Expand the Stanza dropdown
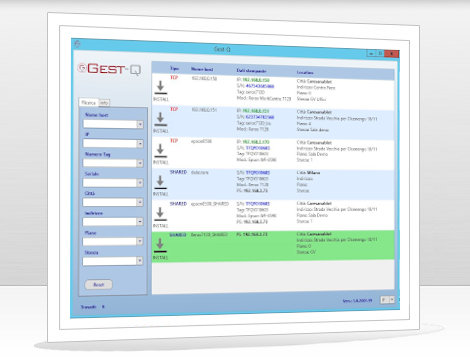Viewport: 470px width, 360px height. point(140,261)
